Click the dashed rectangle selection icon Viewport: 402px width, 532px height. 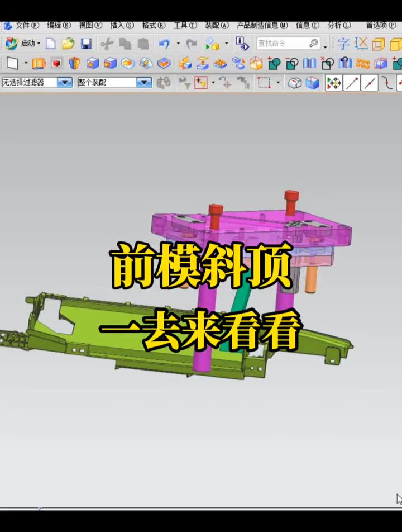(265, 83)
